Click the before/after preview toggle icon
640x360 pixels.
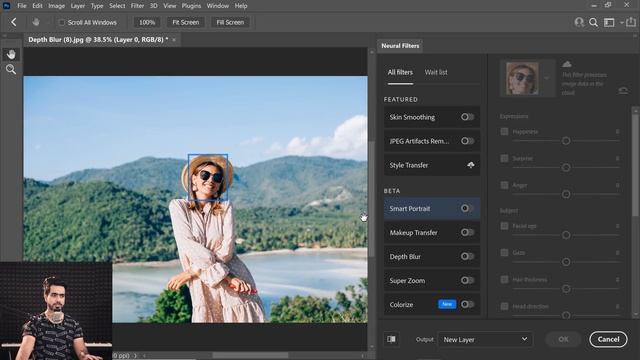coord(391,339)
